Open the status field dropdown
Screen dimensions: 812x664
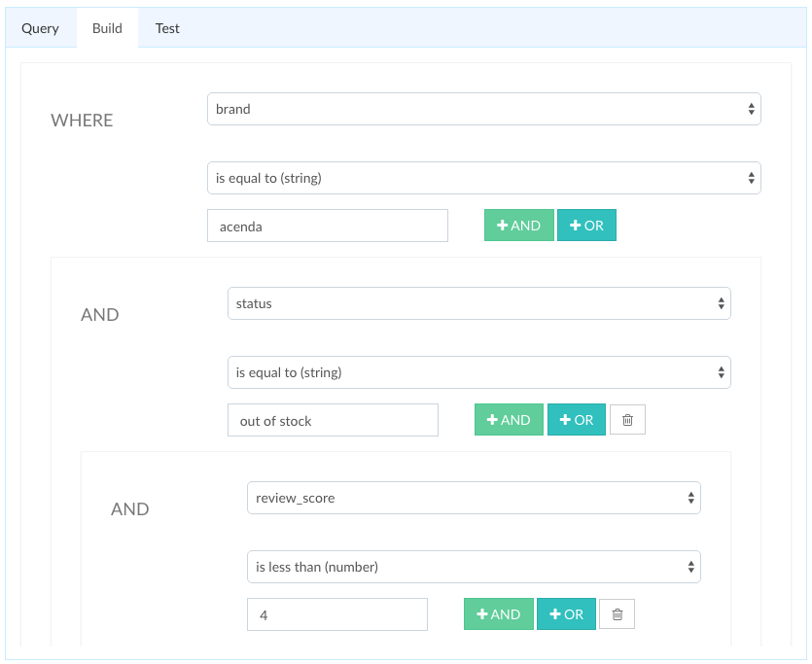click(x=479, y=303)
